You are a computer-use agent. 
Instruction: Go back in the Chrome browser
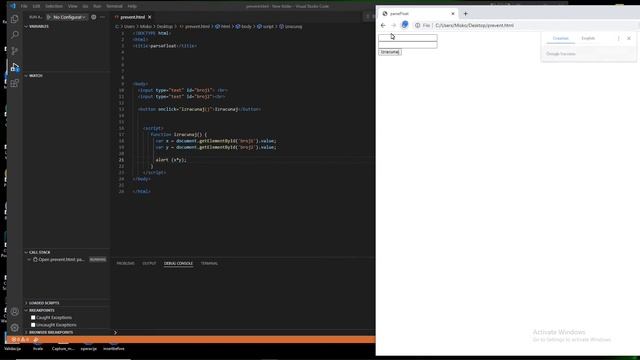[x=383, y=25]
